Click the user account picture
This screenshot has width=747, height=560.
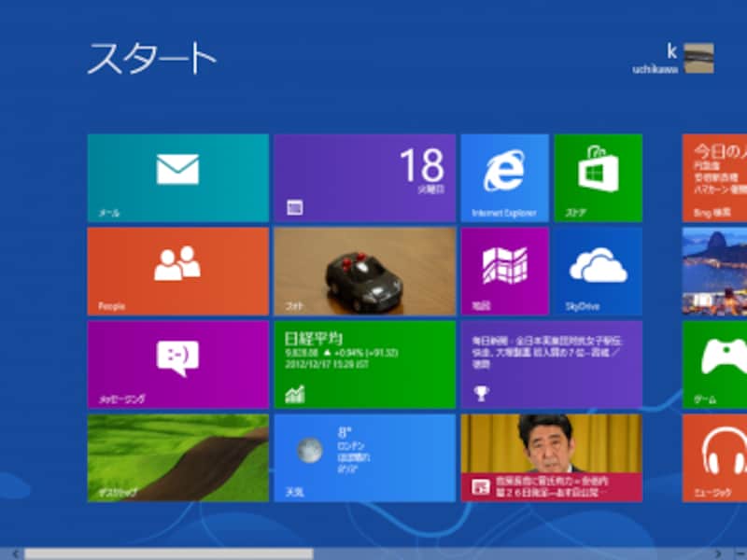pyautogui.click(x=698, y=58)
